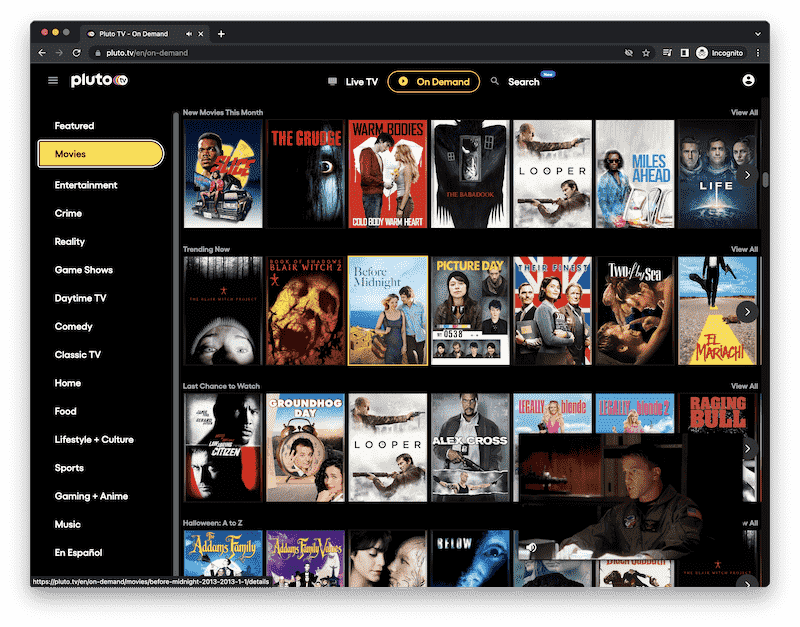The height and width of the screenshot is (627, 800).
Task: Open the media control icon in toolbar
Action: [x=667, y=53]
